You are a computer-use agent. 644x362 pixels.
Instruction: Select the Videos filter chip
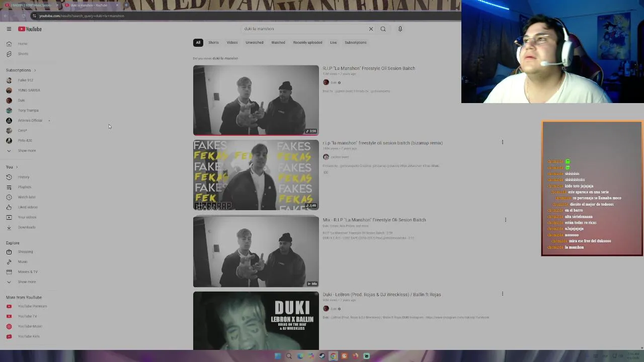coord(232,42)
